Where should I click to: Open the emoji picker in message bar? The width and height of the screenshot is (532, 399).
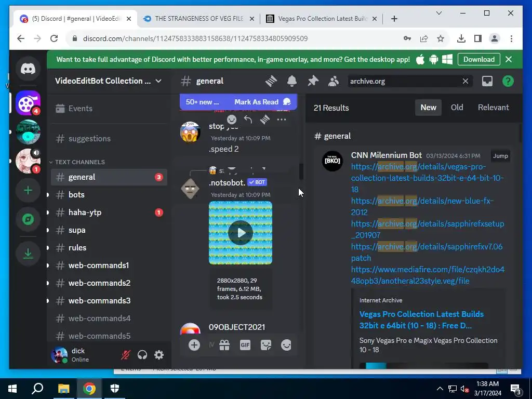(x=286, y=345)
